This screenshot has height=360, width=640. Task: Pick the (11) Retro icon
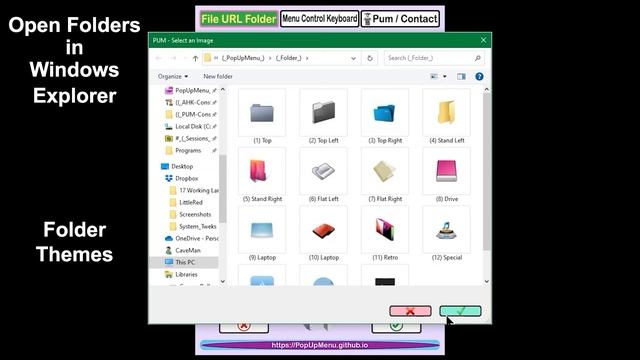coord(385,230)
